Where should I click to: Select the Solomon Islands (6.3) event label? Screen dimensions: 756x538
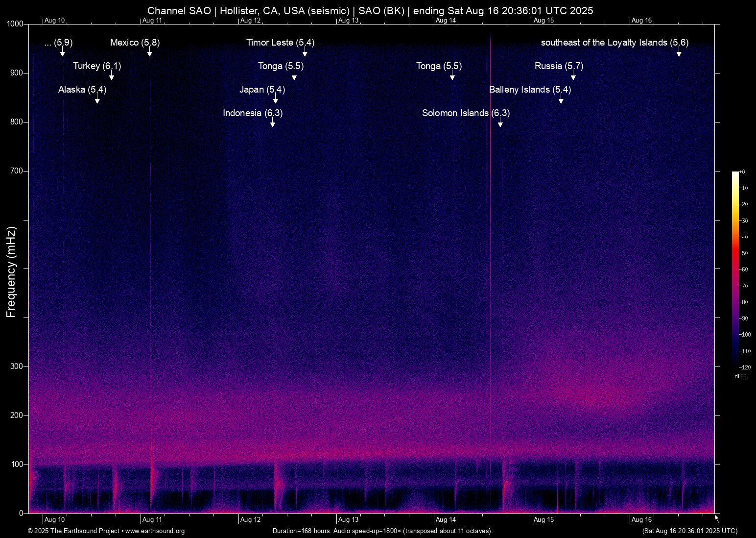coord(466,113)
